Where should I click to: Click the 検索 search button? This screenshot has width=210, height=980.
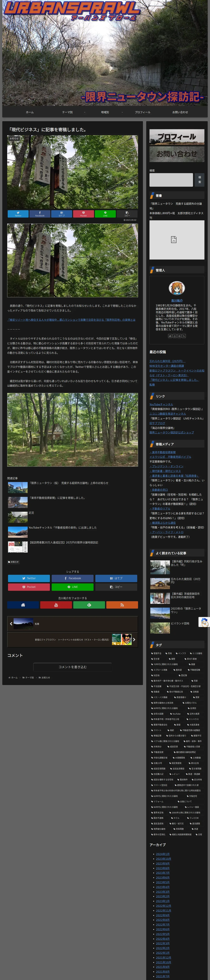[199, 180]
